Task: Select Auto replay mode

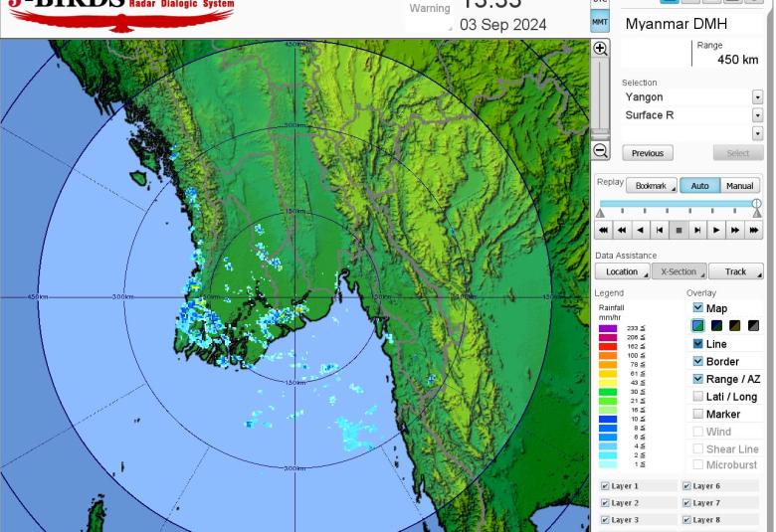Action: 699,186
